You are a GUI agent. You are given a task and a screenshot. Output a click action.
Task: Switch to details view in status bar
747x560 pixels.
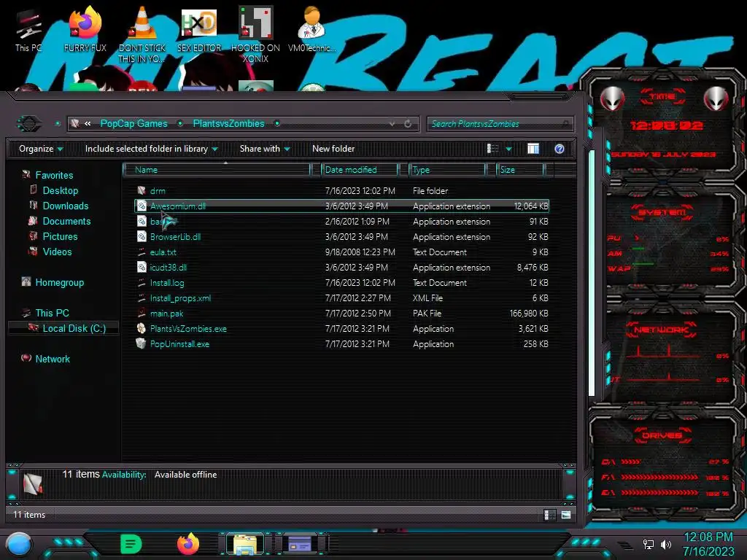coord(549,515)
